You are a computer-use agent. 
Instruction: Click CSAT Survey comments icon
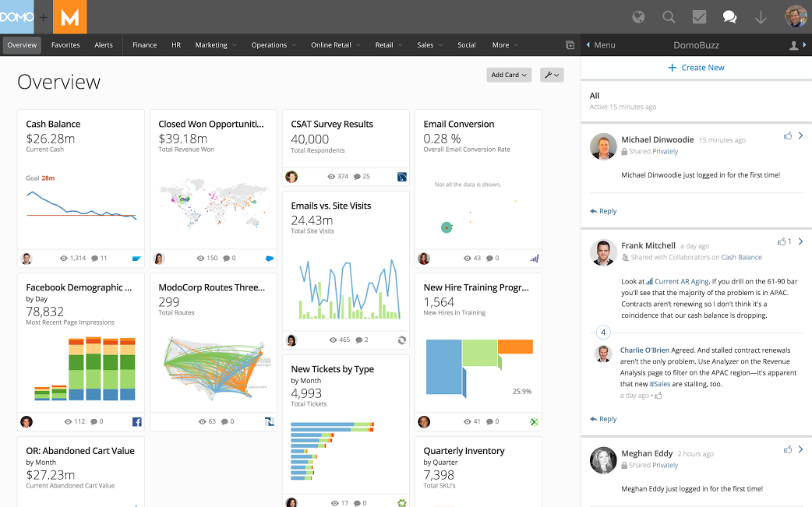coord(357,177)
